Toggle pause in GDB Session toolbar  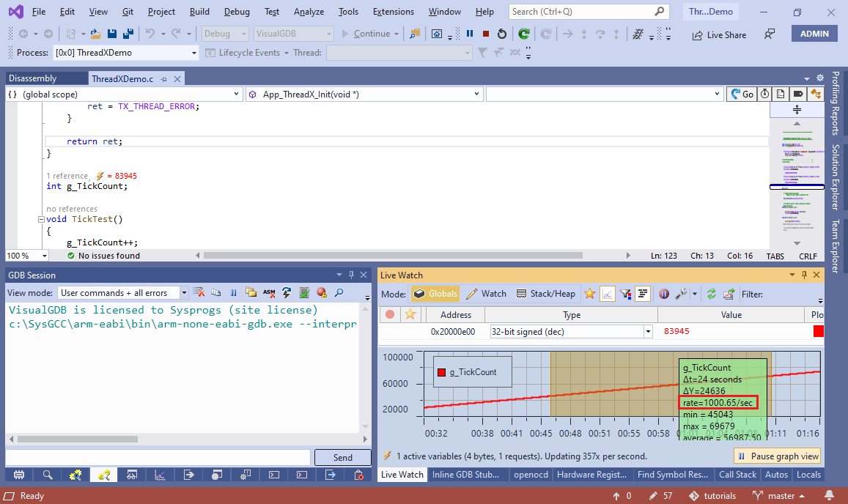(234, 292)
